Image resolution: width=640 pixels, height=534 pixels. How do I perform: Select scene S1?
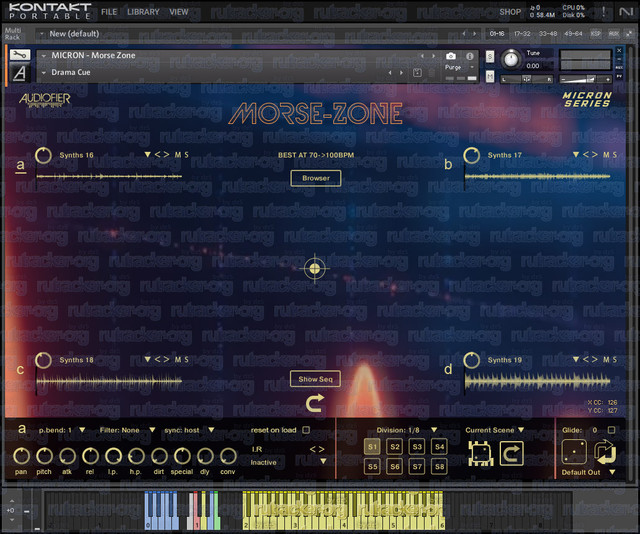click(372, 447)
